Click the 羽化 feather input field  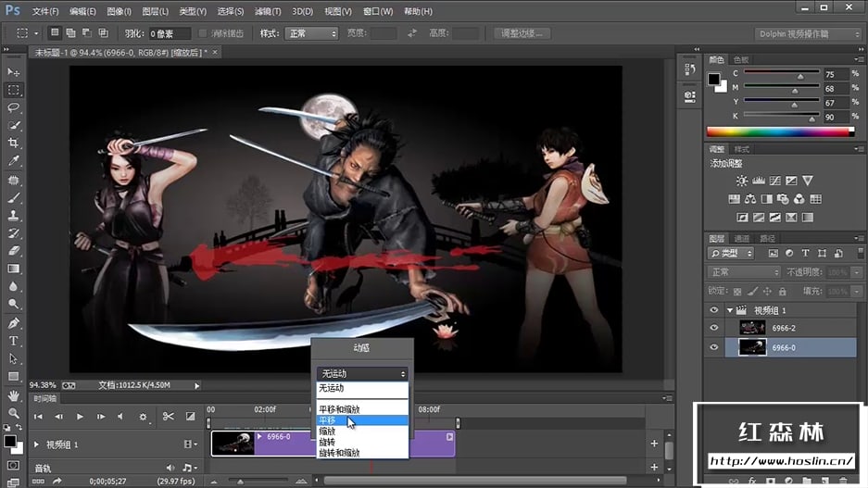pos(170,33)
